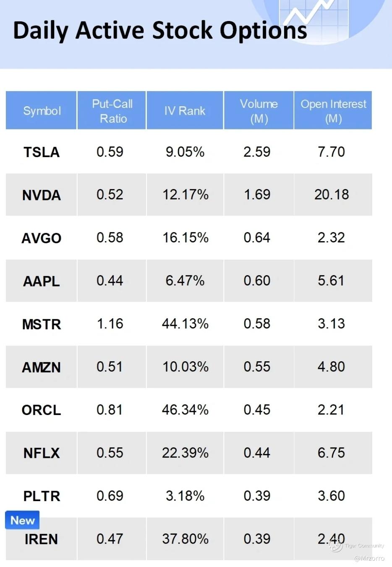Select the NVDA ticker symbol
The image size is (392, 567).
(x=42, y=195)
